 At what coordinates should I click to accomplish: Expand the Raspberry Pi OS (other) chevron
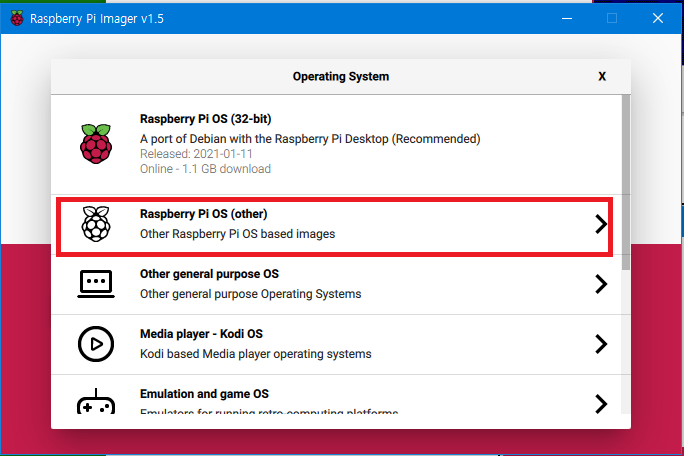601,224
